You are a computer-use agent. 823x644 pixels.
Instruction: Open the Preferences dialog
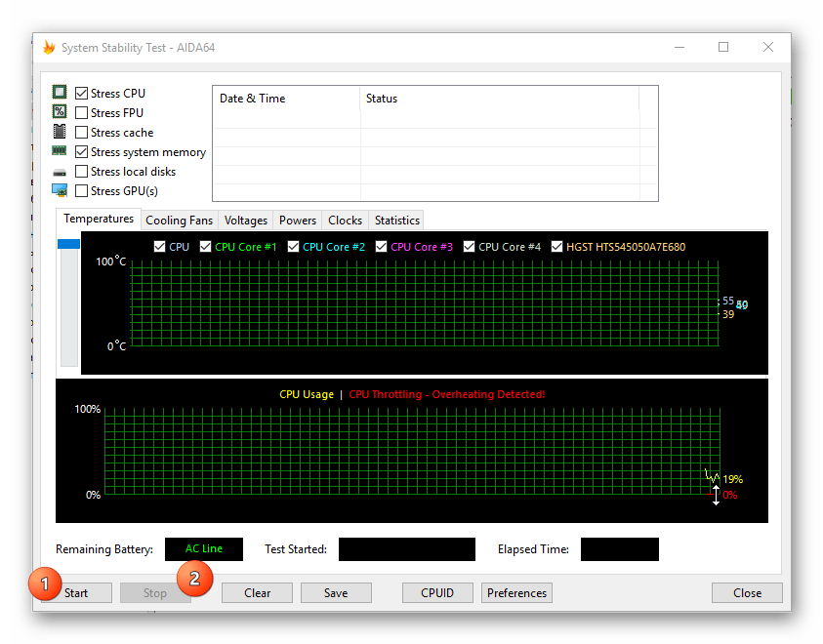(516, 592)
